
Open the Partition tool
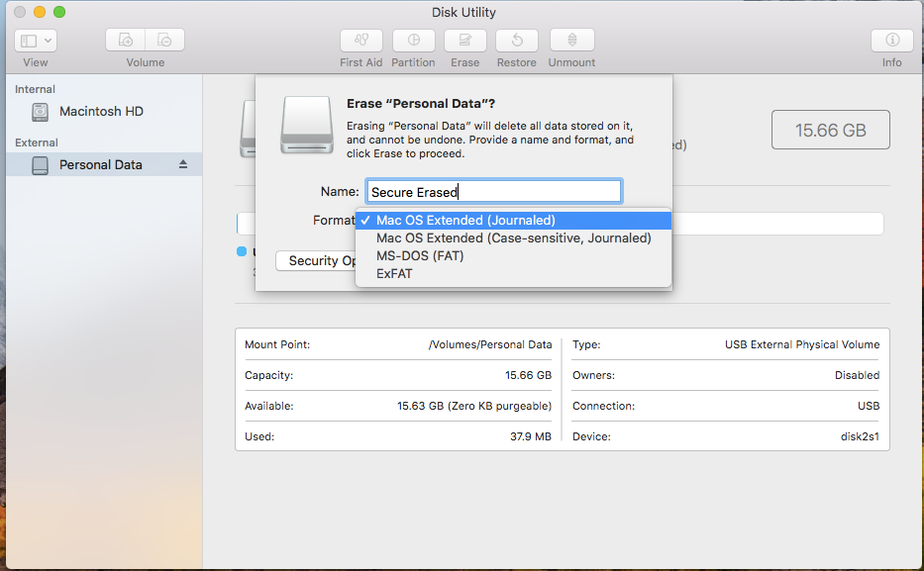(x=414, y=40)
